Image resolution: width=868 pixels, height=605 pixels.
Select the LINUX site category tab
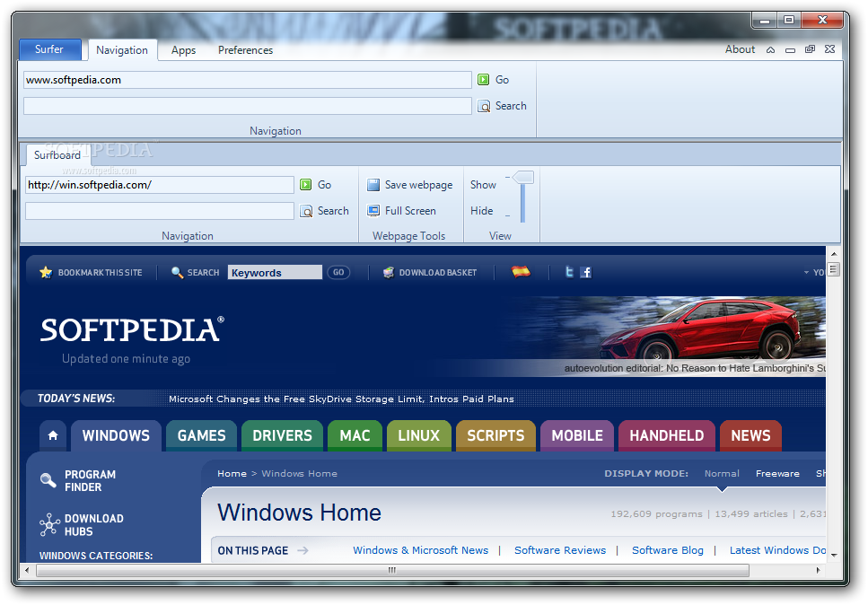[x=418, y=435]
